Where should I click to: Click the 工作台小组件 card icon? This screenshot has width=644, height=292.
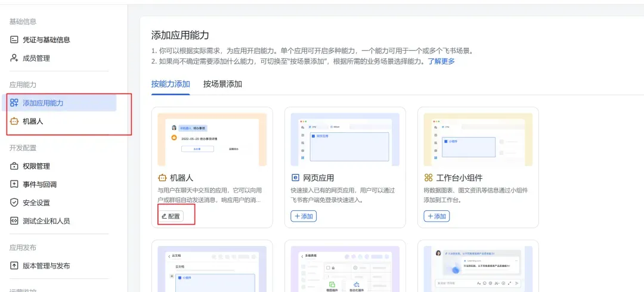tap(428, 178)
